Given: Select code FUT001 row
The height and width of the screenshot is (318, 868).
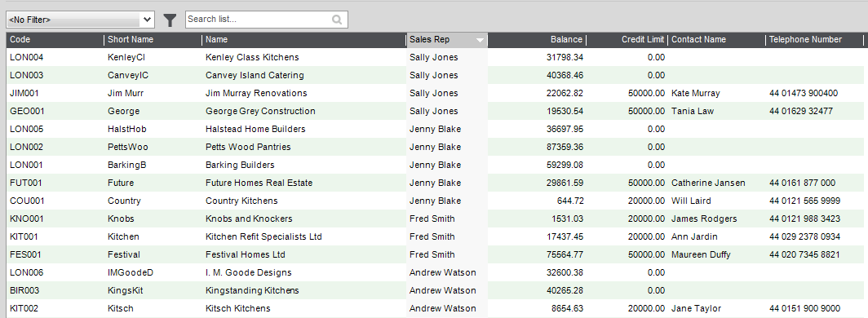Looking at the screenshot, I should (434, 183).
